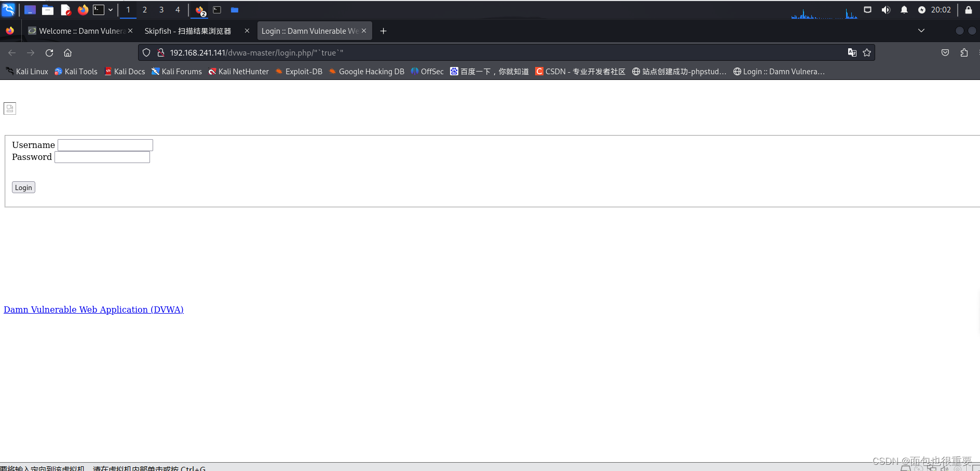Open the page translation icon
This screenshot has height=471, width=980.
[x=852, y=52]
